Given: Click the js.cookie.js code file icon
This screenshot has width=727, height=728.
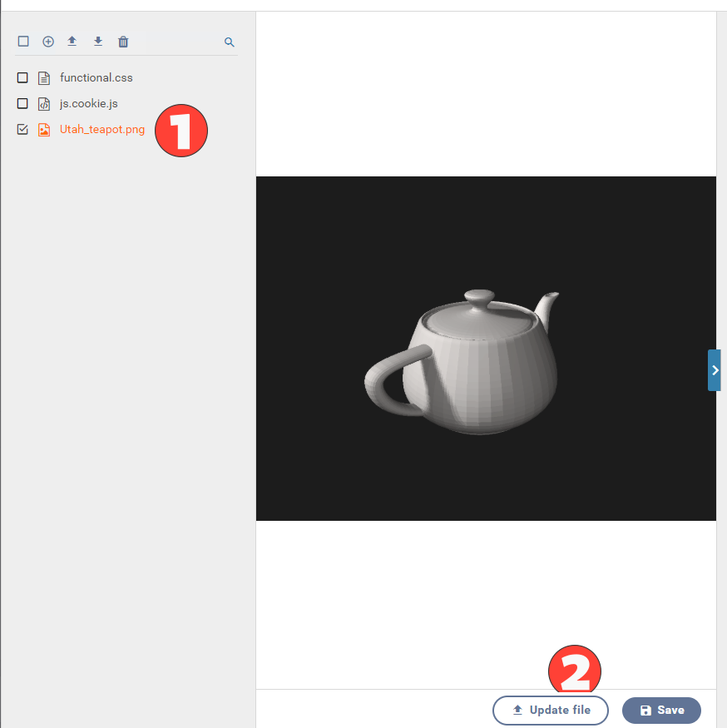Looking at the screenshot, I should coord(44,104).
